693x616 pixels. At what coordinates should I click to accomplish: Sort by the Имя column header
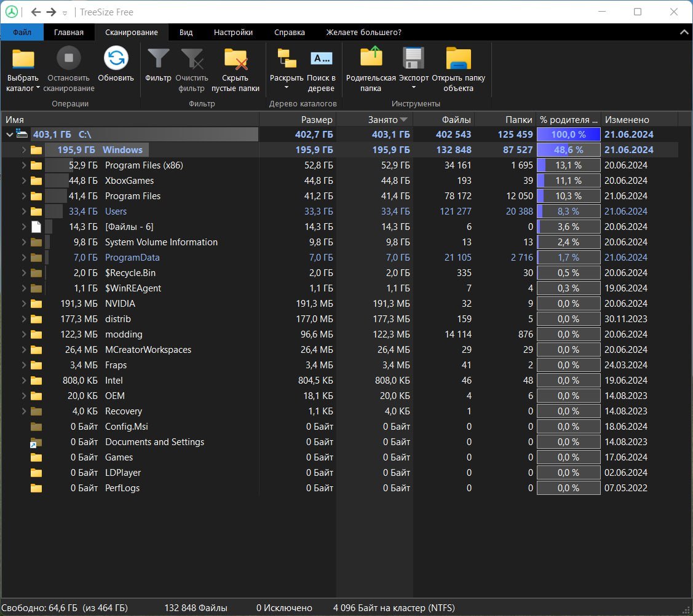pyautogui.click(x=130, y=120)
